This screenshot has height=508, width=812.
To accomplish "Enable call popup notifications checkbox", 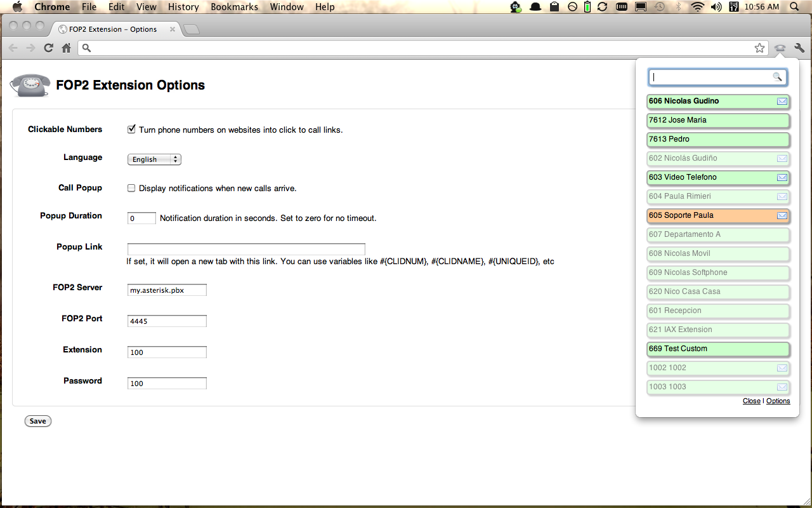I will coord(131,188).
